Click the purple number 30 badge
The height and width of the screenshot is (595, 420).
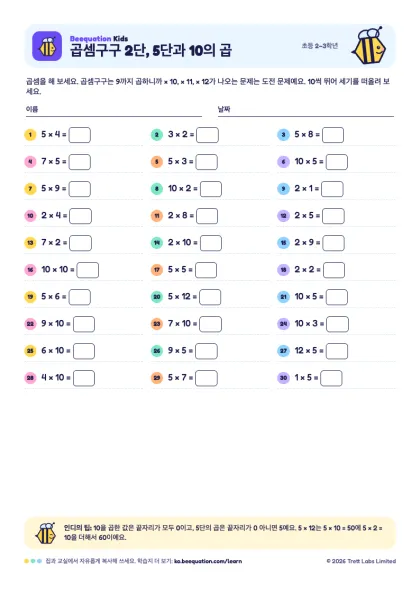pyautogui.click(x=283, y=378)
